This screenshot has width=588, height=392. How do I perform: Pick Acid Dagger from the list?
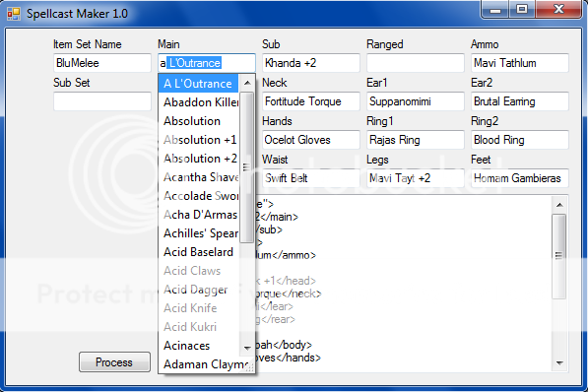(x=199, y=290)
